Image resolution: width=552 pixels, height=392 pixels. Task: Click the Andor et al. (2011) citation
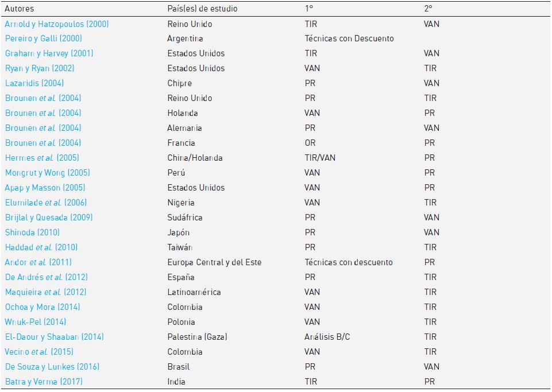pos(38,262)
